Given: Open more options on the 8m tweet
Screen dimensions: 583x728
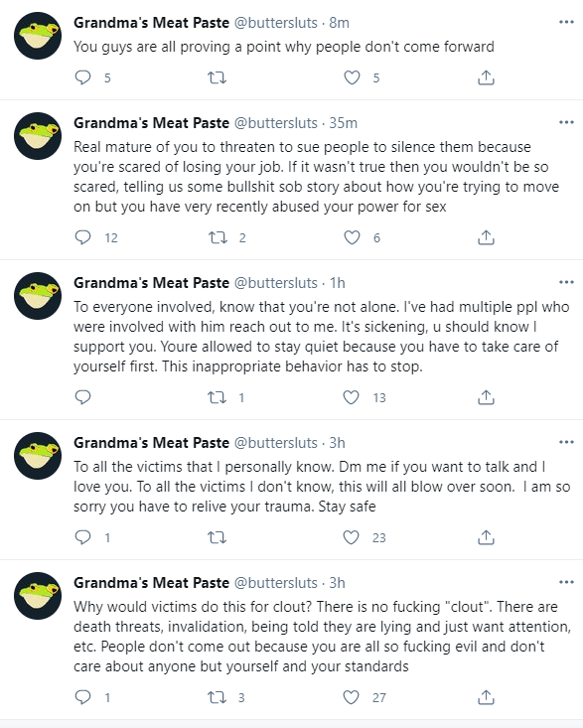Looking at the screenshot, I should coord(566,22).
